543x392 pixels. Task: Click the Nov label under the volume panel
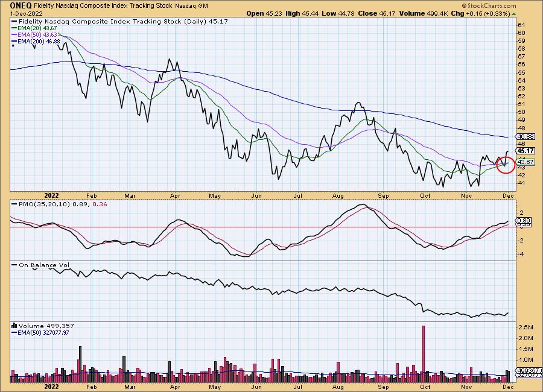click(x=466, y=387)
